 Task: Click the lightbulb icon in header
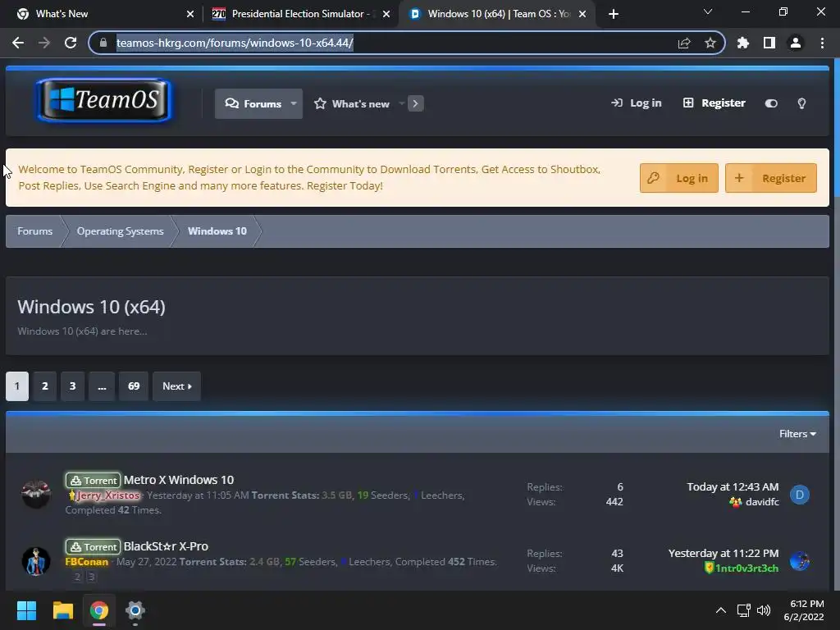point(801,103)
